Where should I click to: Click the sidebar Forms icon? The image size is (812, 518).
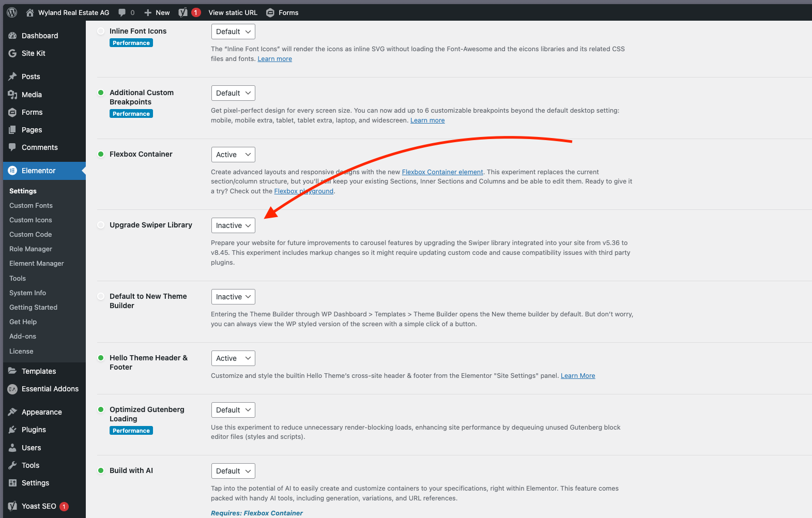click(x=13, y=112)
